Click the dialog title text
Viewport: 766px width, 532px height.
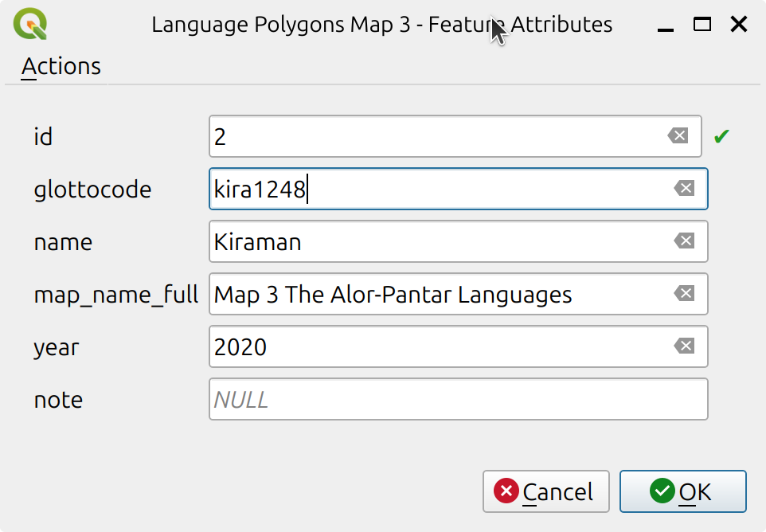point(381,24)
